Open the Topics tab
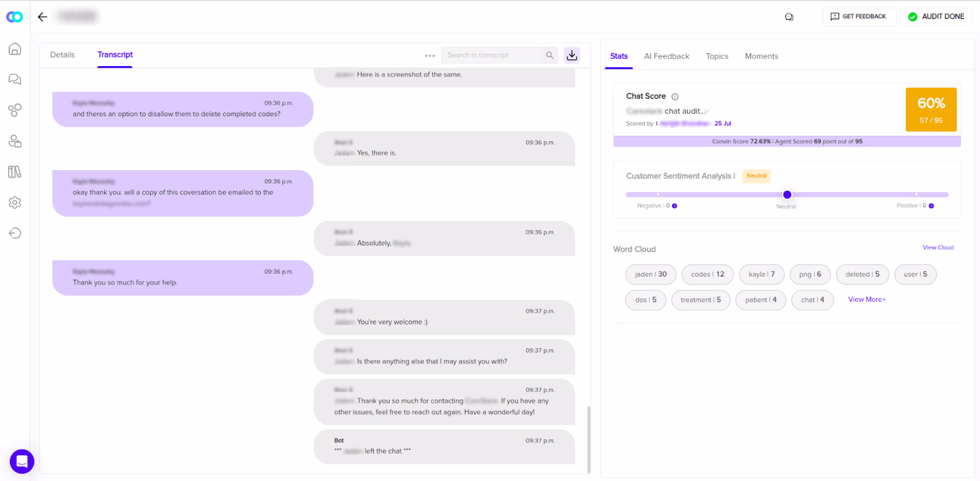 point(717,56)
